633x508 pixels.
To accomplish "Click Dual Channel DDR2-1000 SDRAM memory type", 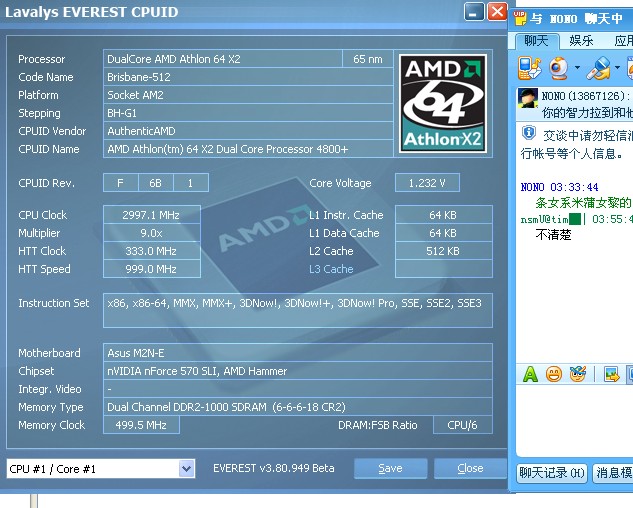I will click(298, 407).
